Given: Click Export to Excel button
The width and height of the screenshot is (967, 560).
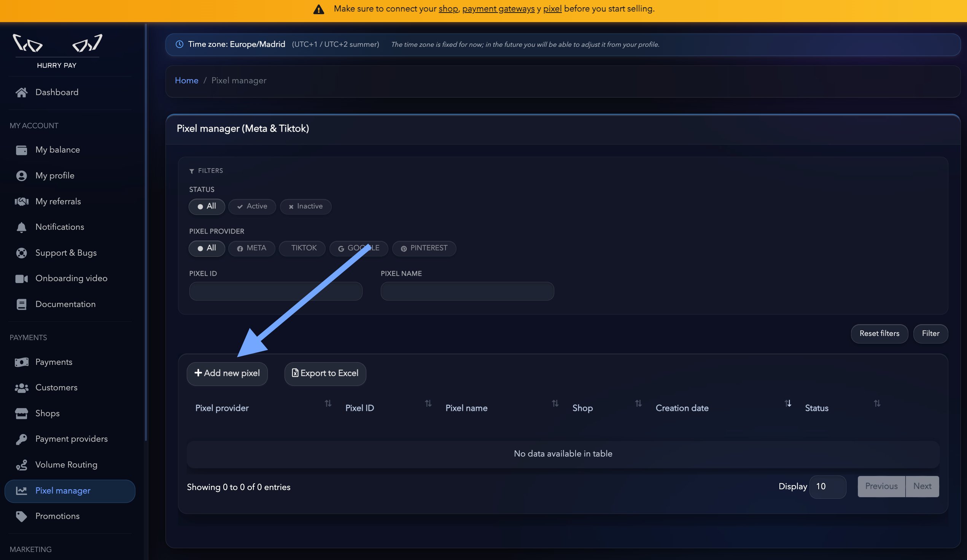Looking at the screenshot, I should [x=325, y=374].
